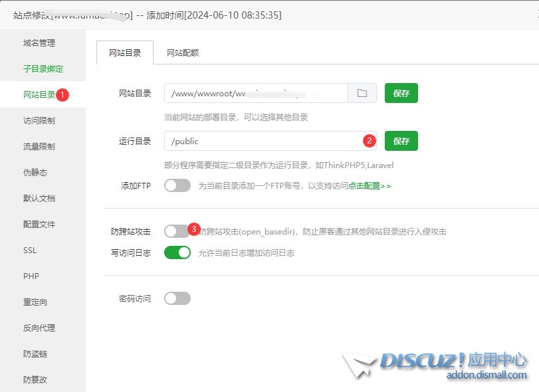Screen dimensions: 539x392
Task: Enable the 密码访问 toggle
Action: pos(177,298)
